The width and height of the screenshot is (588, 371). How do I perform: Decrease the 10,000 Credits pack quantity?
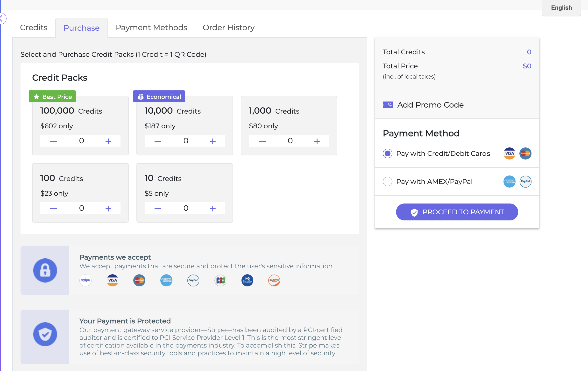(x=158, y=141)
